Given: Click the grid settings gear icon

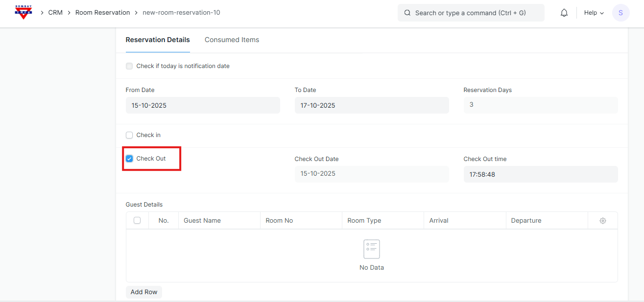Looking at the screenshot, I should pyautogui.click(x=602, y=221).
